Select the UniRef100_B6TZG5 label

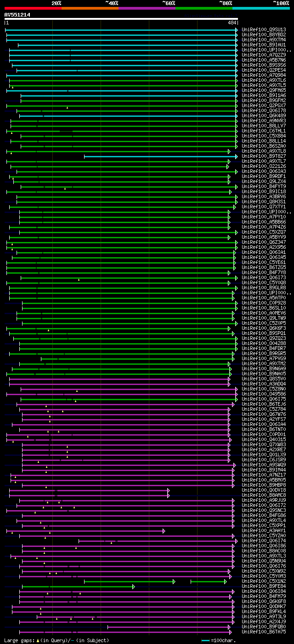264,267
